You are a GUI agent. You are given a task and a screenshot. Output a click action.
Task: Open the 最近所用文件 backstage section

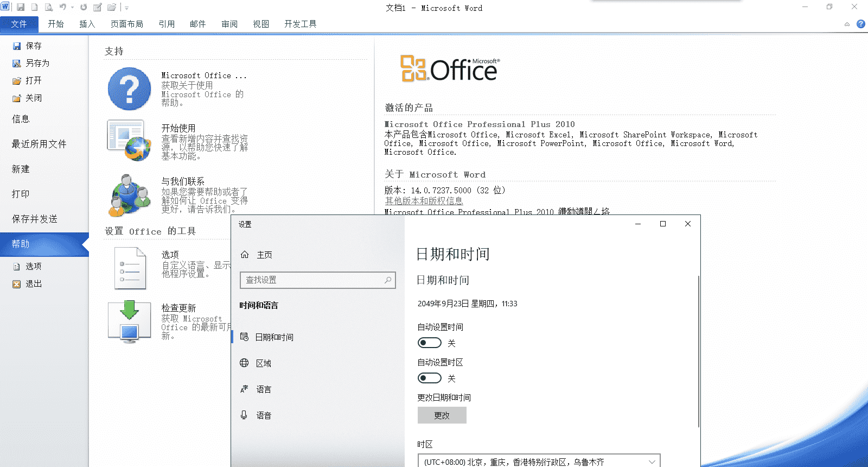click(39, 144)
